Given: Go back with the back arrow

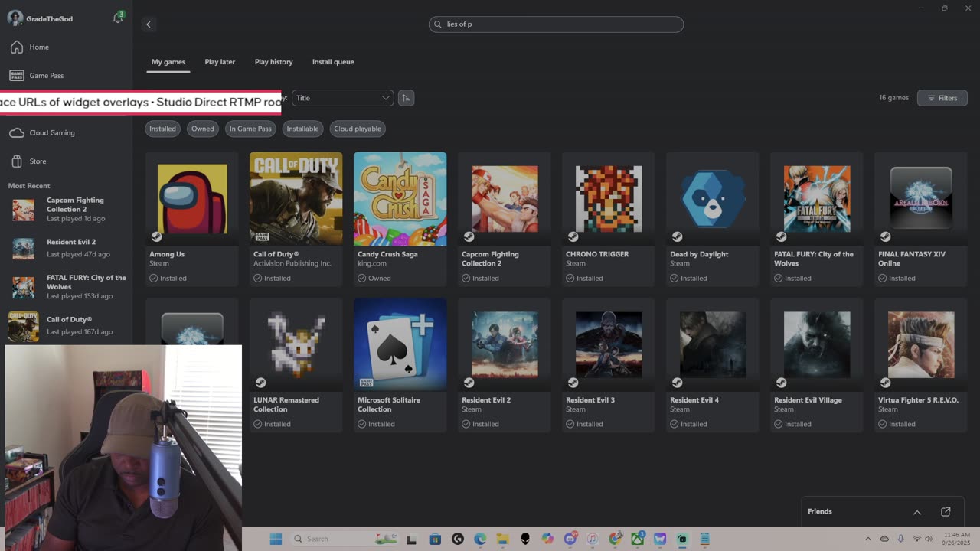Looking at the screenshot, I should (x=149, y=24).
